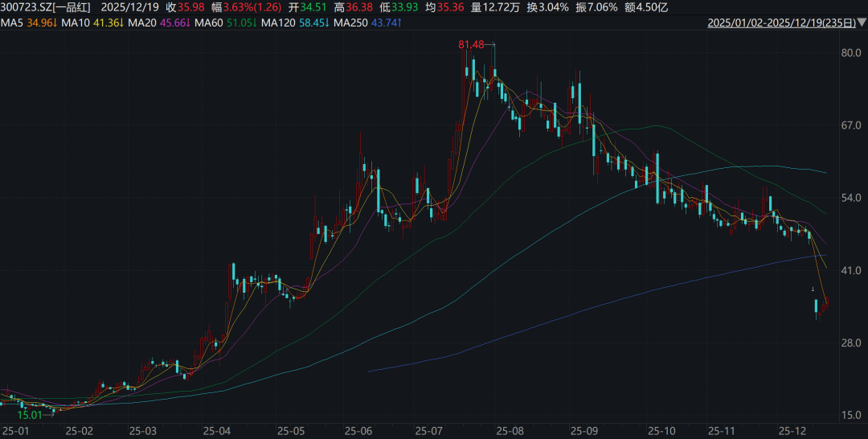Click the 25-07 month label on time axis
Image resolution: width=868 pixels, height=439 pixels.
(428, 430)
